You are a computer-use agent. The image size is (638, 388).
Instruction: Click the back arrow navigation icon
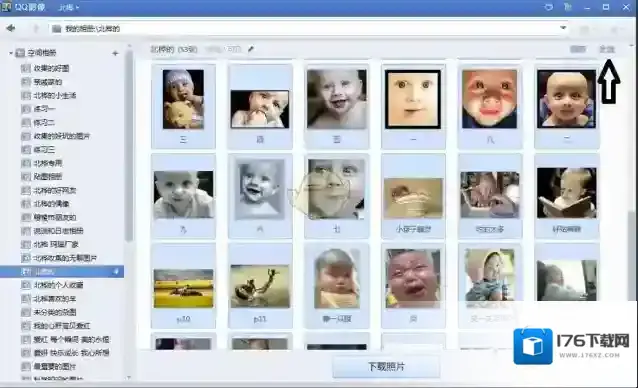pyautogui.click(x=11, y=28)
